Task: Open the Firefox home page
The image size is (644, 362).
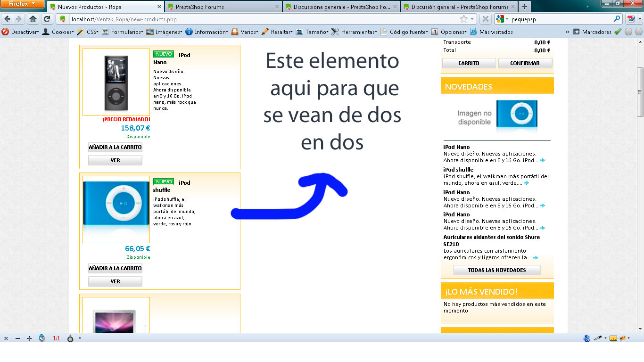Action: click(x=33, y=19)
